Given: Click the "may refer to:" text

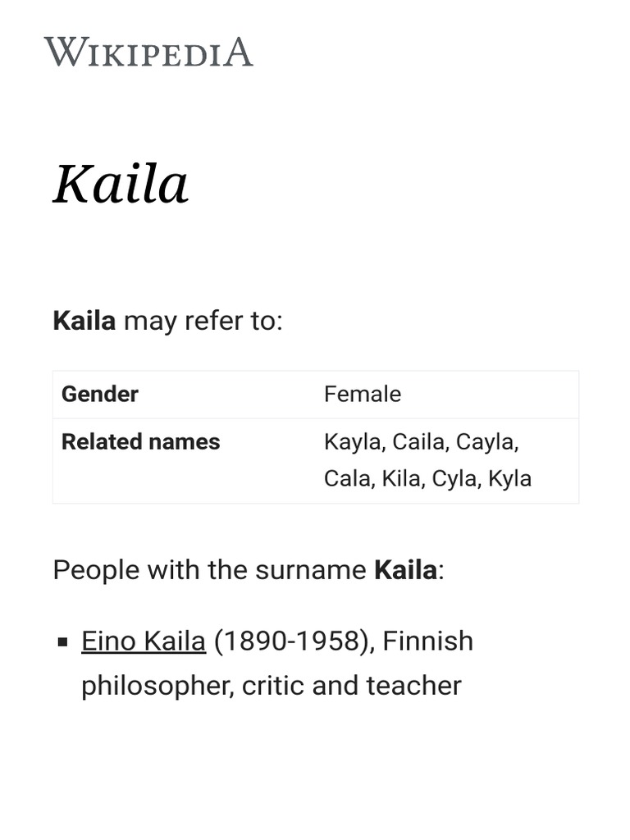Looking at the screenshot, I should coord(203,321).
